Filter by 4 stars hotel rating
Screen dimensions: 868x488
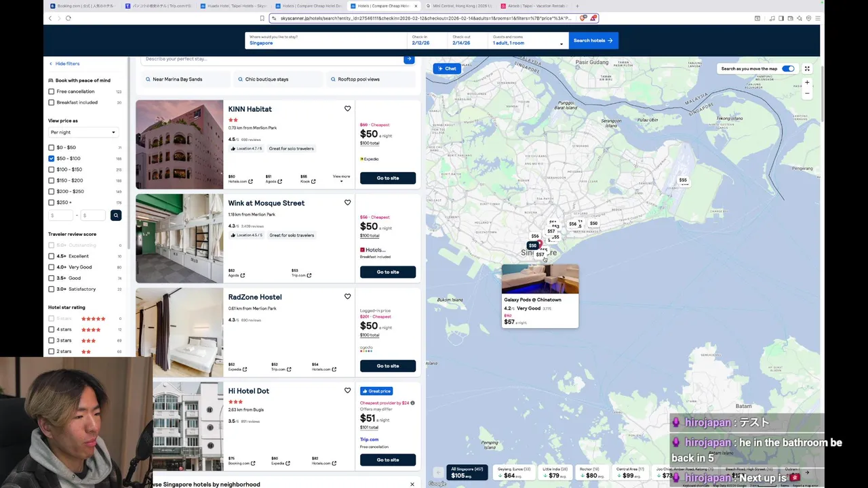point(51,329)
